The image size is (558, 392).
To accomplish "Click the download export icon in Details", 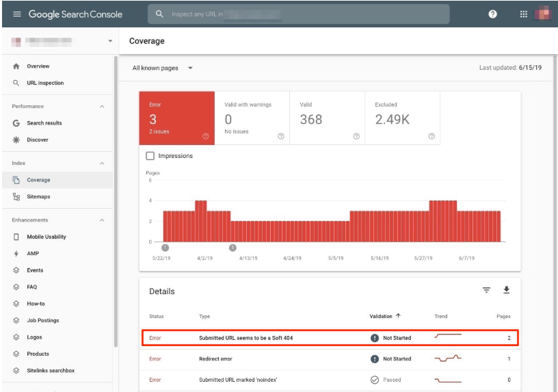I will coord(507,290).
